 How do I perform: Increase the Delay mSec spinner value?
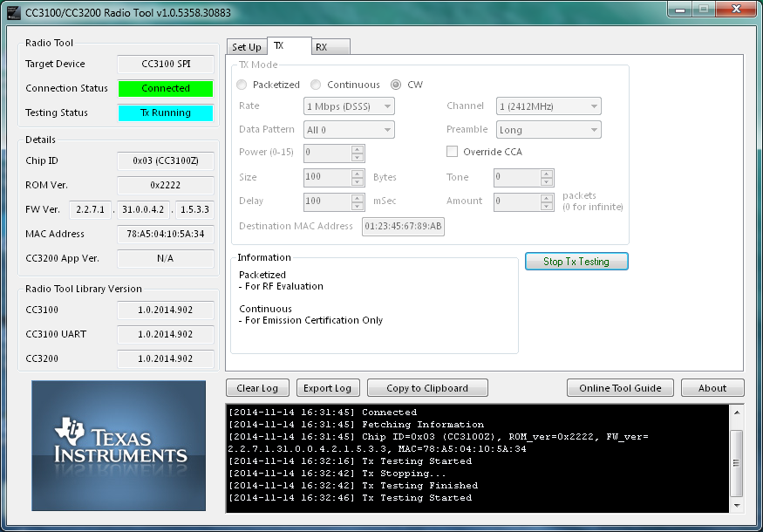(358, 198)
